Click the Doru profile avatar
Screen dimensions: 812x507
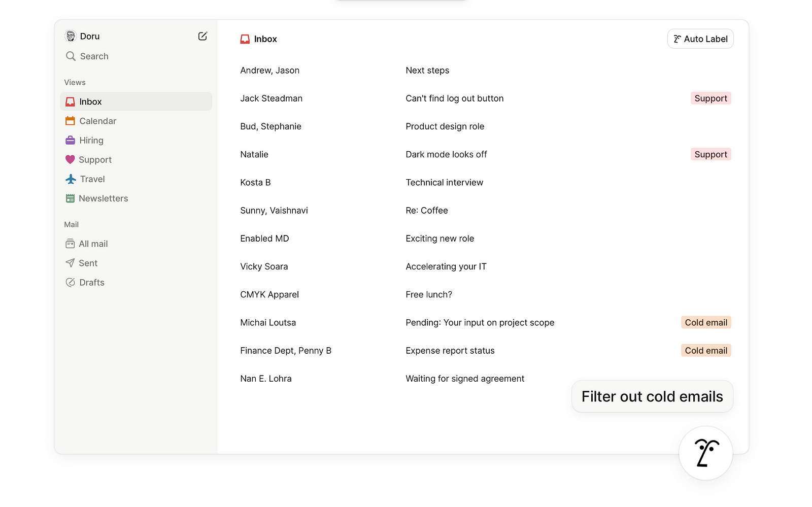71,36
